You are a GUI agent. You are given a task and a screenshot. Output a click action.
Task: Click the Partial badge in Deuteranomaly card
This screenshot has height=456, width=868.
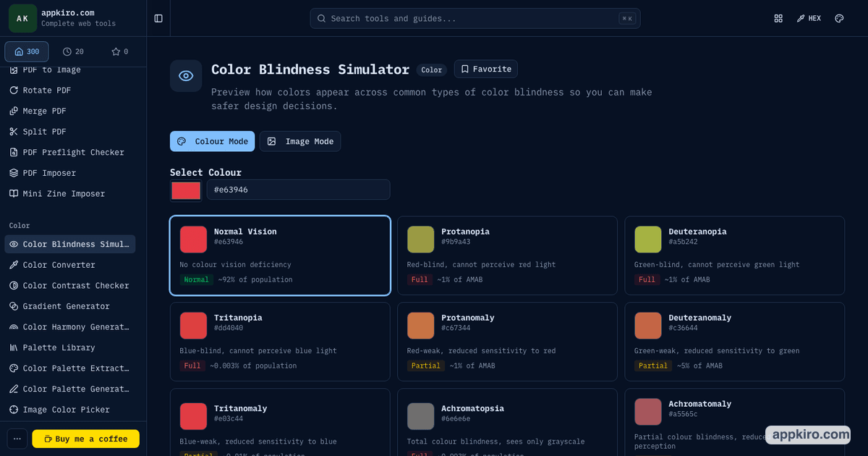point(653,366)
